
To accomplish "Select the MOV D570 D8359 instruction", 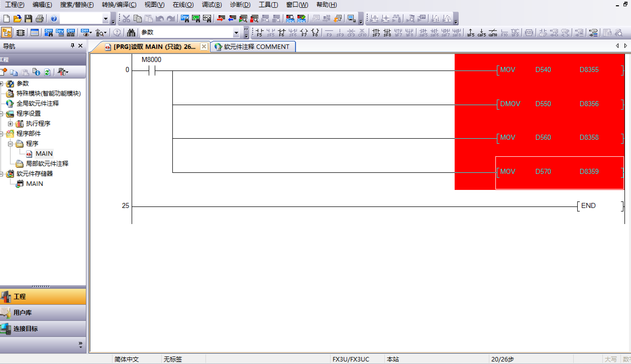I will pyautogui.click(x=559, y=172).
